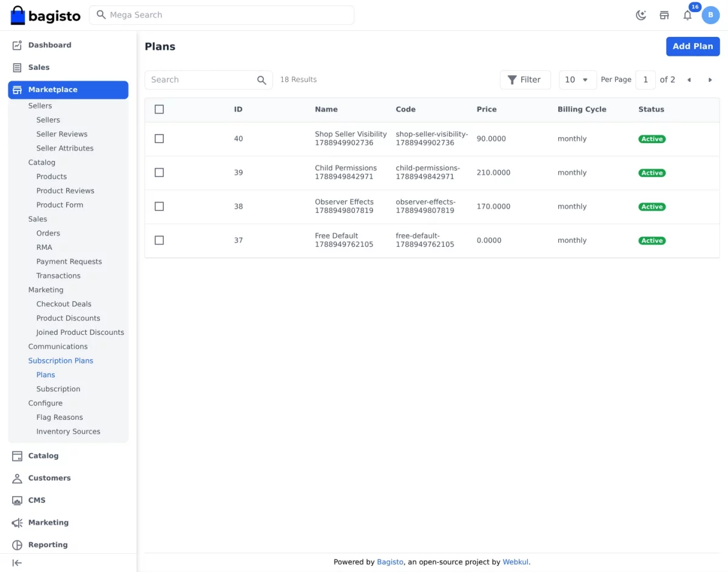Click the Catalog sidebar icon
728x572 pixels.
tap(17, 456)
